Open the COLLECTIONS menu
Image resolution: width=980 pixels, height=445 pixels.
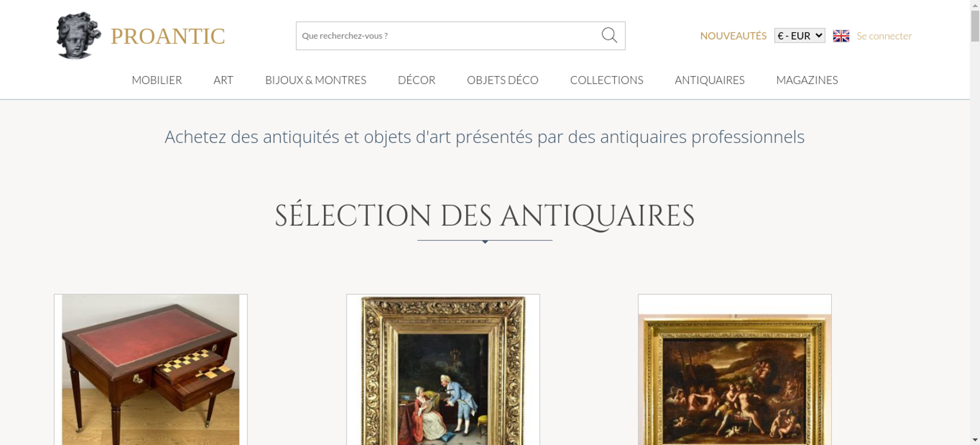(x=607, y=80)
